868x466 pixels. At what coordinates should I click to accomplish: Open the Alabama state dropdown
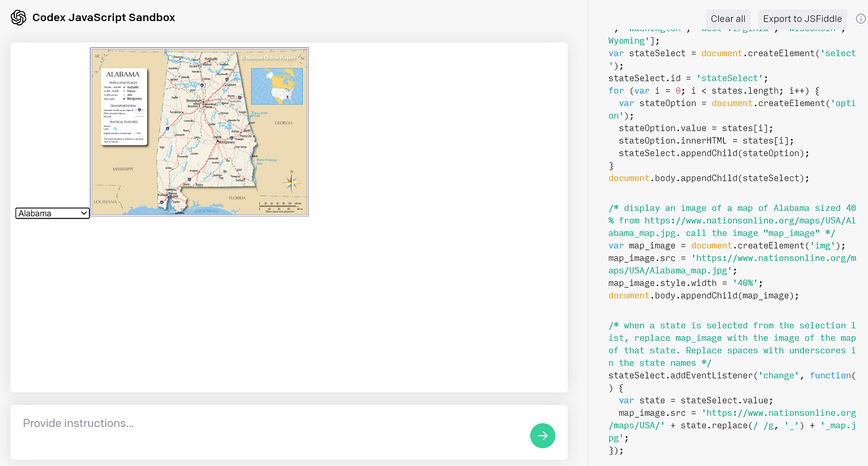click(53, 213)
